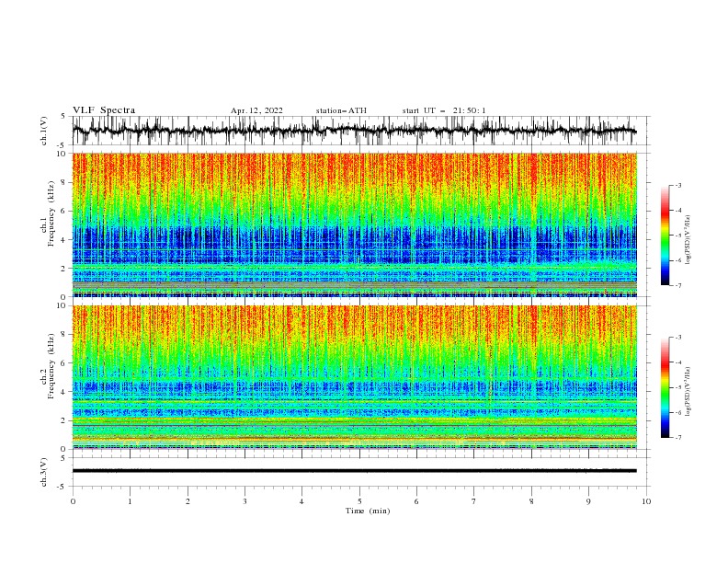Click the '-7' label on ch.2 colorbar

(678, 437)
